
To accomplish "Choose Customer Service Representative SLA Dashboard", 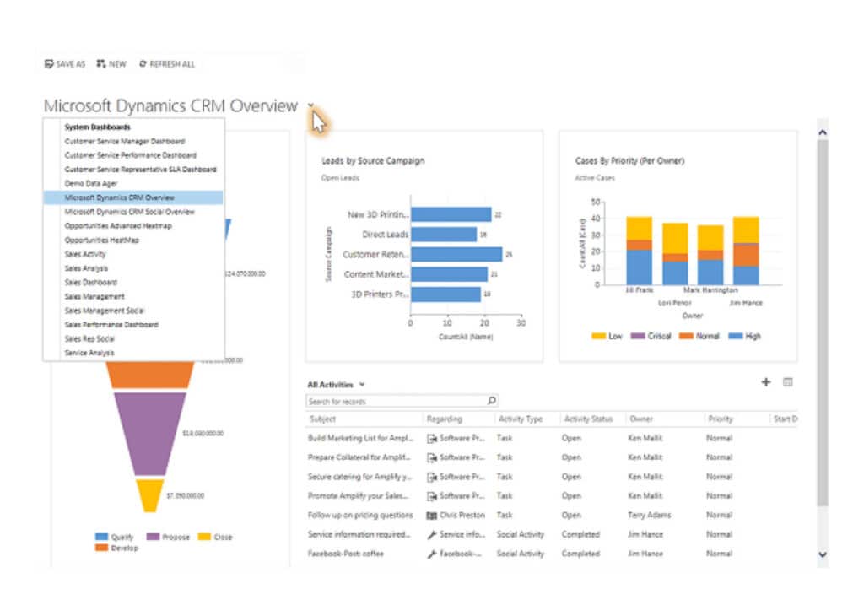I will point(140,169).
